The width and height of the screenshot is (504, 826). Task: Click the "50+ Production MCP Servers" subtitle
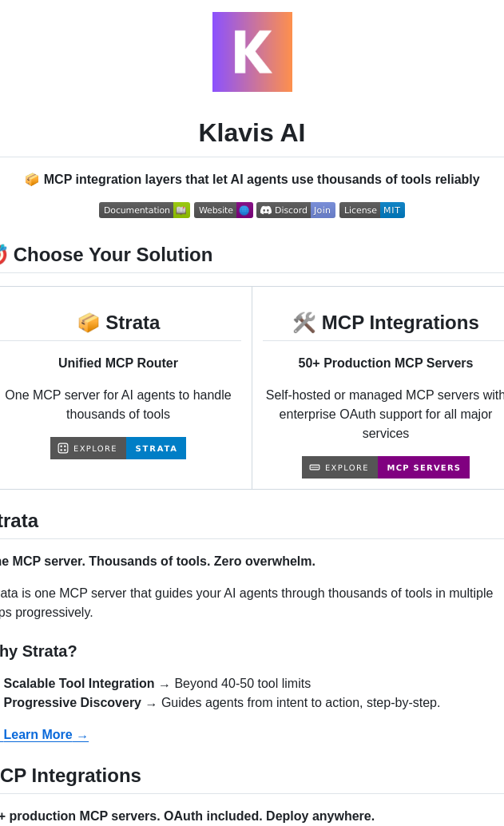[x=386, y=363]
